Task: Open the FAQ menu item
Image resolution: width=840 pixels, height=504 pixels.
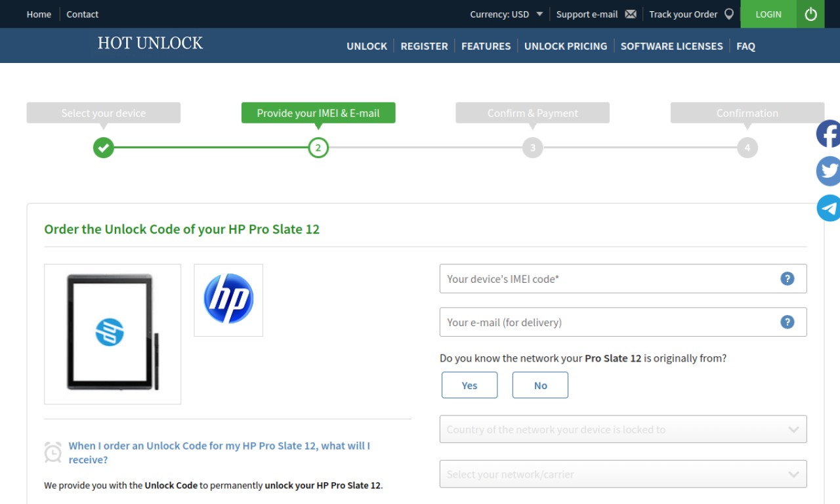Action: (745, 46)
